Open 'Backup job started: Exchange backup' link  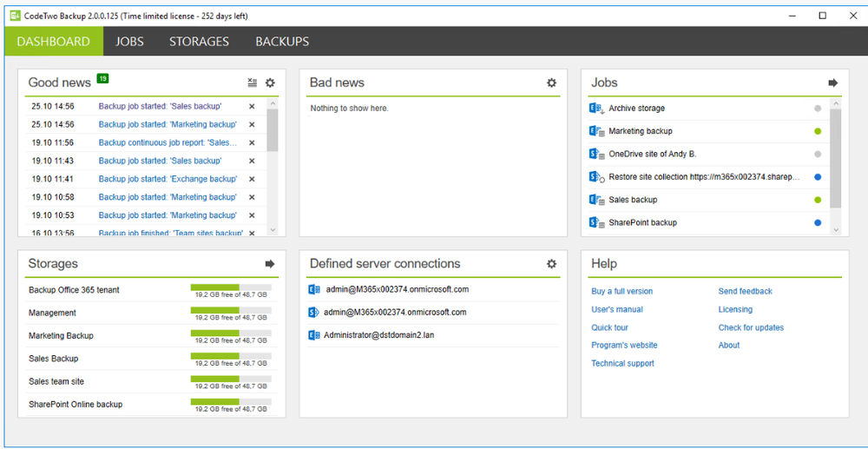point(168,180)
